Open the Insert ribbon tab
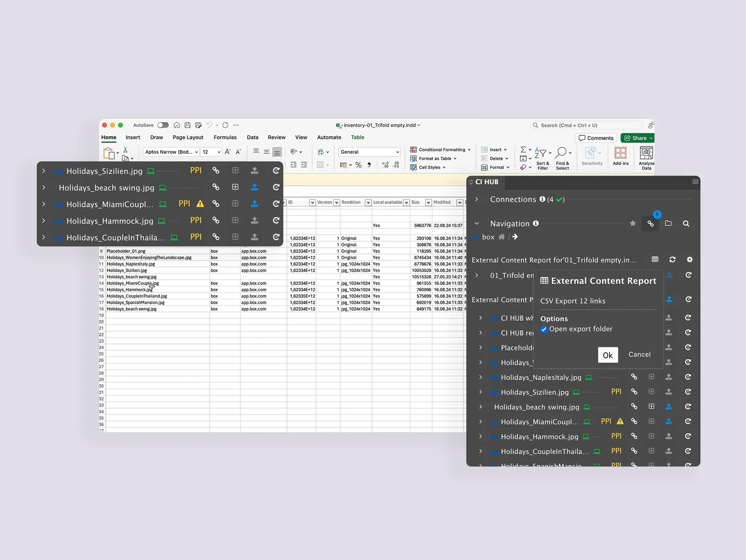The image size is (746, 560). click(133, 137)
